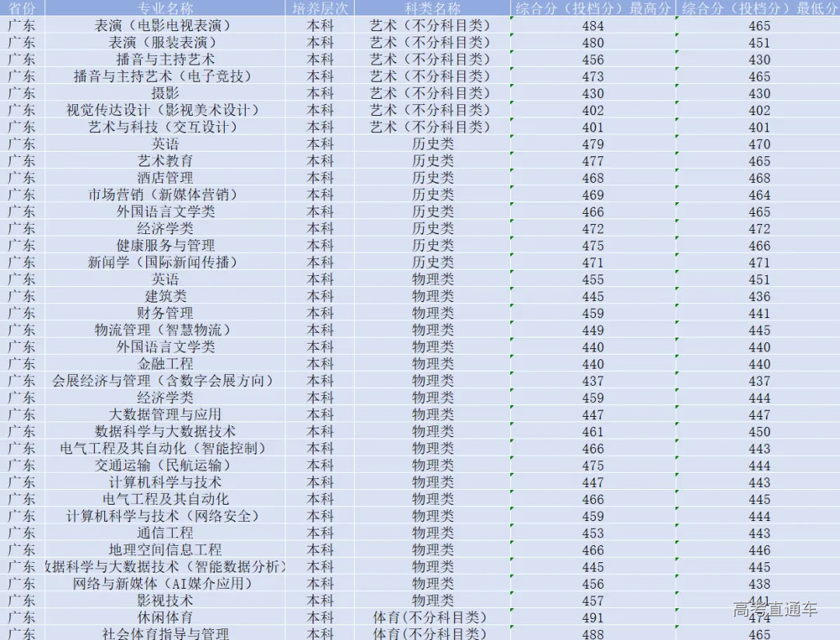Click the 艺术教育 major cell
Image resolution: width=840 pixels, height=640 pixels.
(x=165, y=161)
